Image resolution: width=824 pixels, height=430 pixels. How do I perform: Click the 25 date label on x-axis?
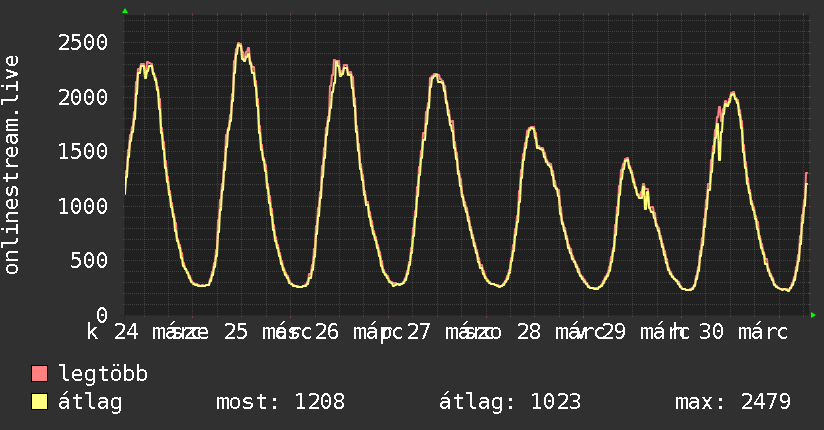coord(236,332)
